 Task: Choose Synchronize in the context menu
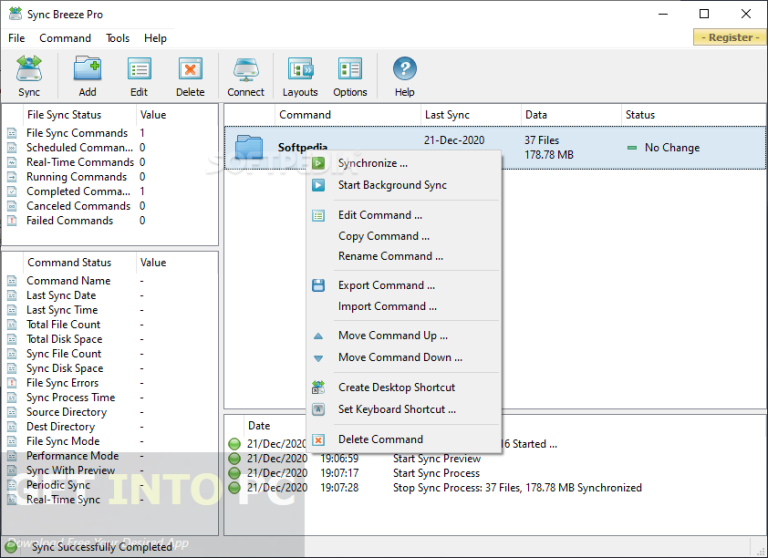[372, 163]
